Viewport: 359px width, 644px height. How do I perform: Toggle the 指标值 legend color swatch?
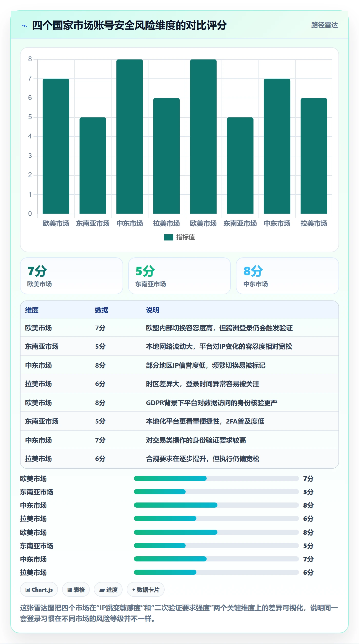click(x=168, y=237)
